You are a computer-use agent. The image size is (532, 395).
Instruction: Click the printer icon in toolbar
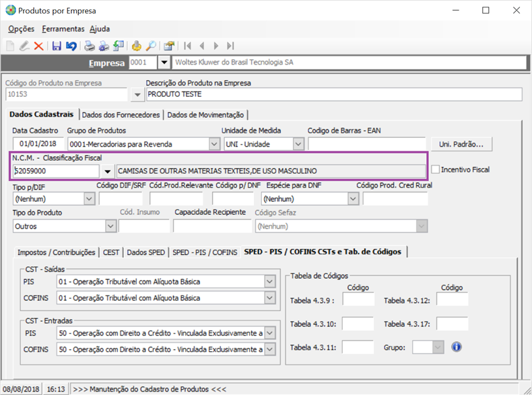tap(89, 46)
